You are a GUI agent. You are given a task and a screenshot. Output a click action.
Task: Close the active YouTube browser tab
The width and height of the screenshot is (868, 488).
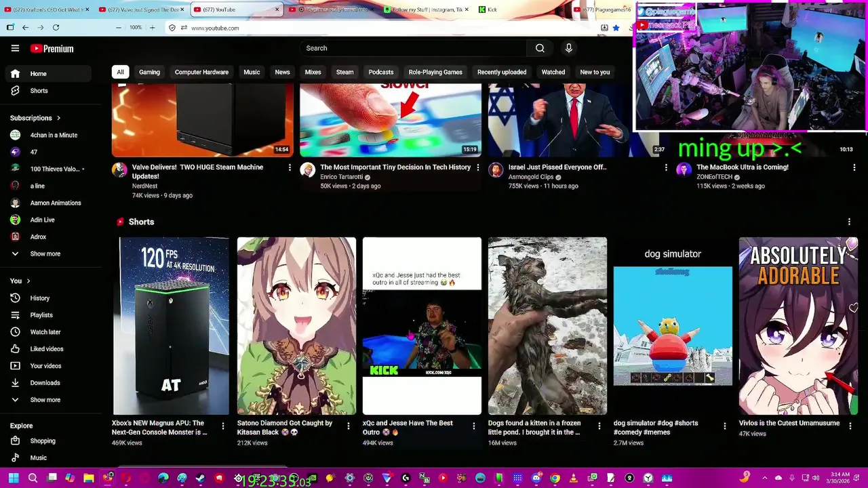[277, 9]
